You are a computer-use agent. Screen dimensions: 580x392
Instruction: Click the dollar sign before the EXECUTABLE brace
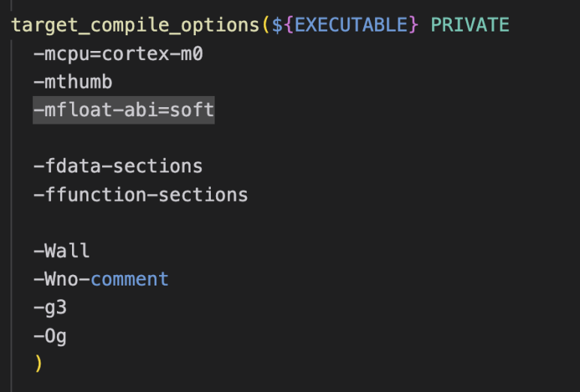(277, 25)
